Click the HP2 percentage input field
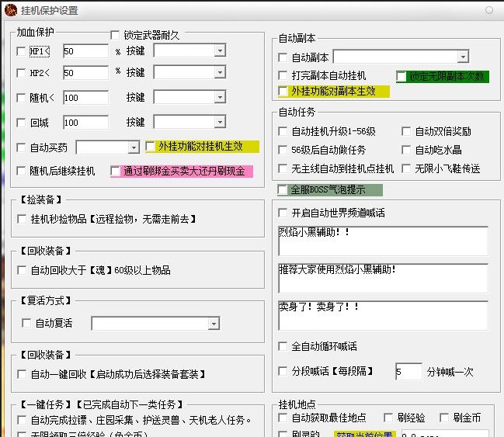This screenshot has height=437, width=504. coord(85,73)
